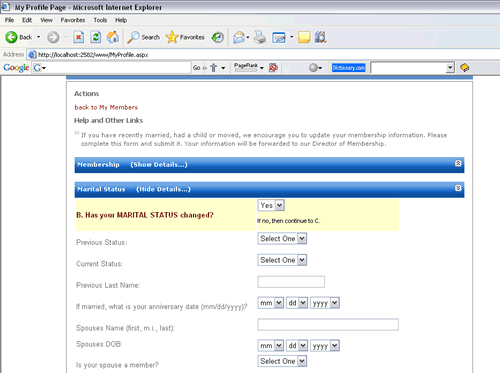The image size is (500, 373).
Task: Open the marital status changed Yes dropdown
Action: click(271, 205)
